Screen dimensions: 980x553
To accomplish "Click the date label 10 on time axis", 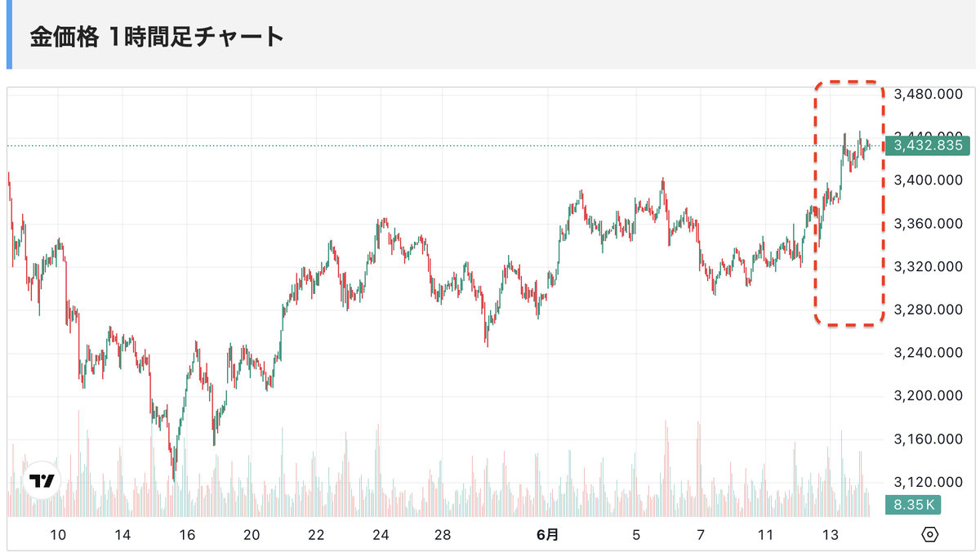I will tap(58, 535).
